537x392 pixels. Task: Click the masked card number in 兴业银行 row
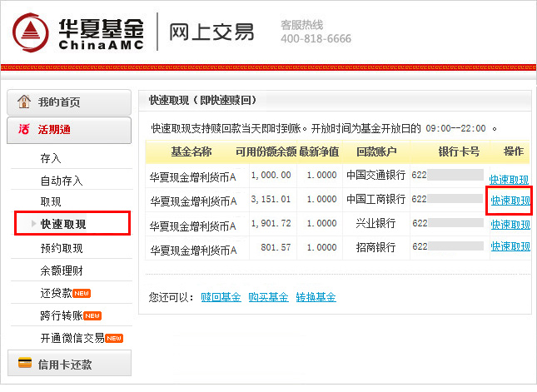[448, 223]
